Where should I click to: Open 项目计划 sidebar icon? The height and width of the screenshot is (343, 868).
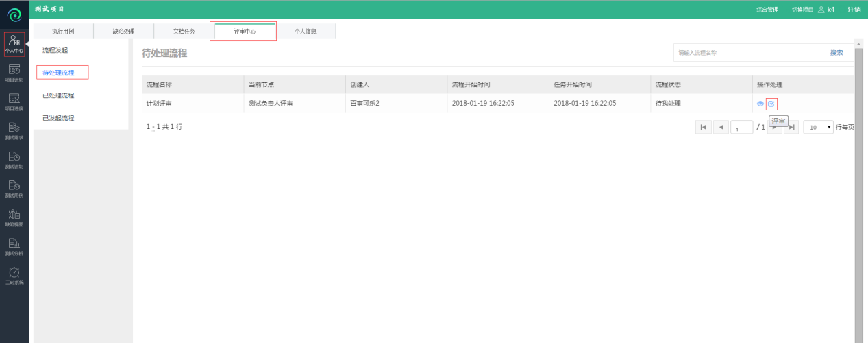tap(14, 73)
